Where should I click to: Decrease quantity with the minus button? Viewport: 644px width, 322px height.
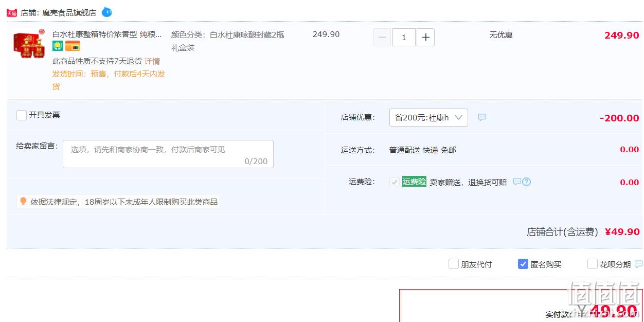point(382,37)
